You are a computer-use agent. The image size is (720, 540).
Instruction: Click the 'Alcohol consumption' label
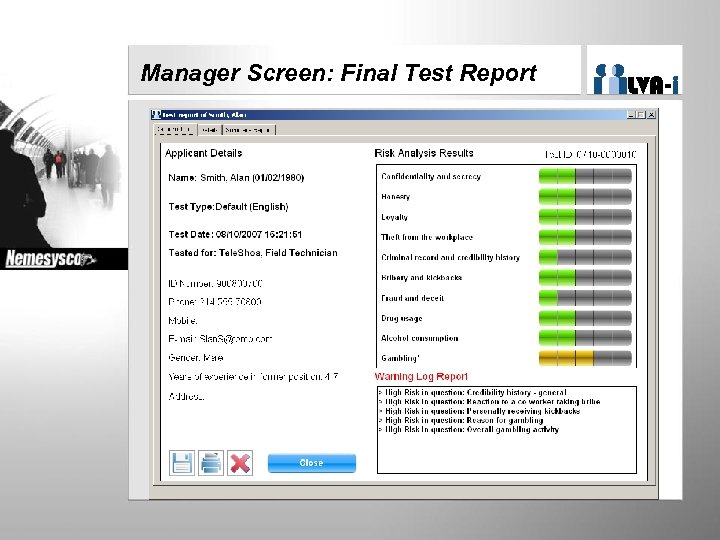tap(419, 338)
